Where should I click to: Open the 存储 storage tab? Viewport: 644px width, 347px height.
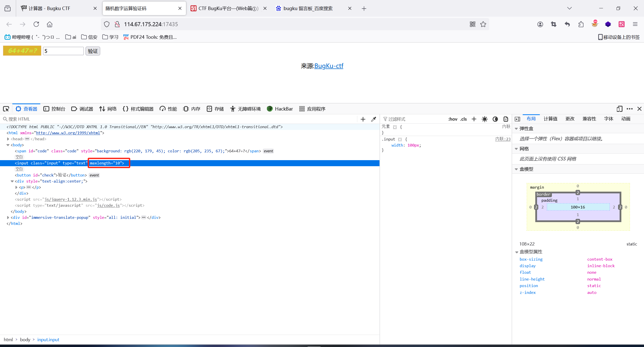pyautogui.click(x=215, y=109)
